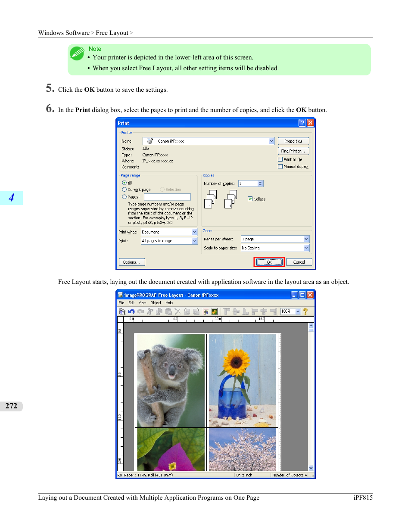Click the scissors Cut icon

click(150, 311)
